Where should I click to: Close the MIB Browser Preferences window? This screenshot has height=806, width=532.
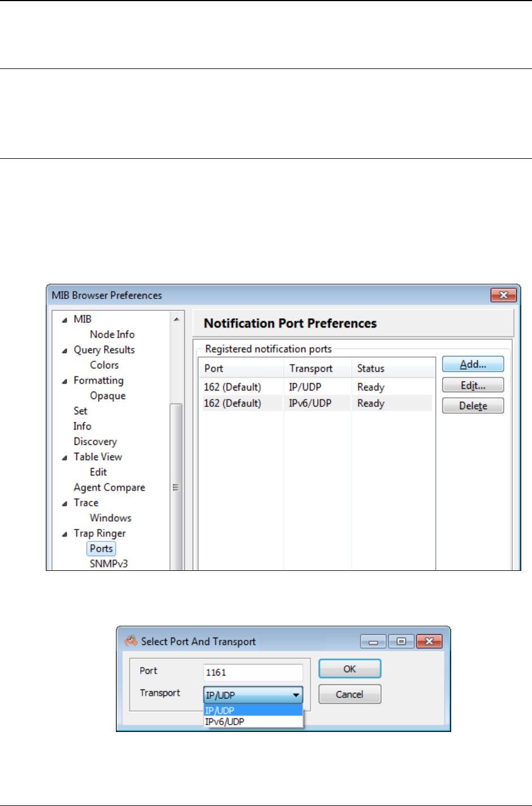[503, 295]
